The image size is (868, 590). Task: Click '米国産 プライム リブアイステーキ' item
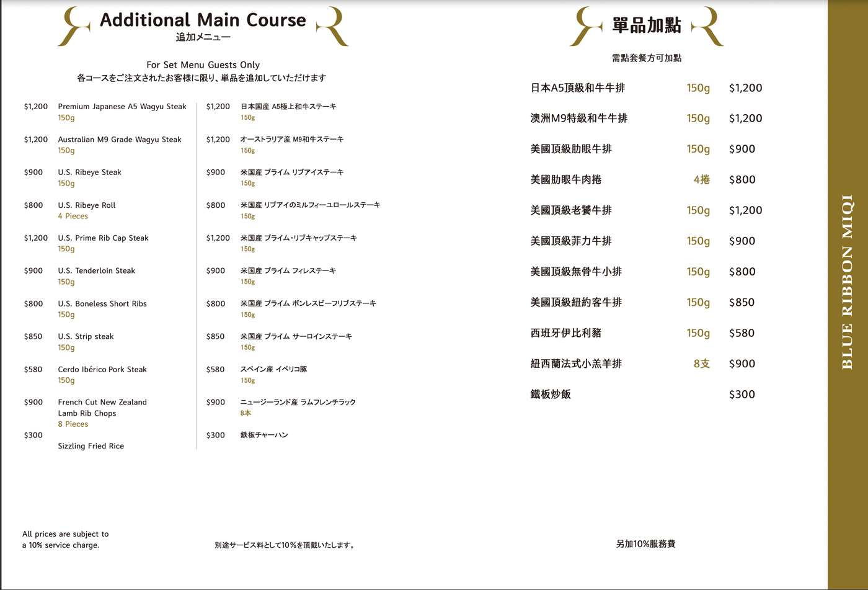(292, 172)
